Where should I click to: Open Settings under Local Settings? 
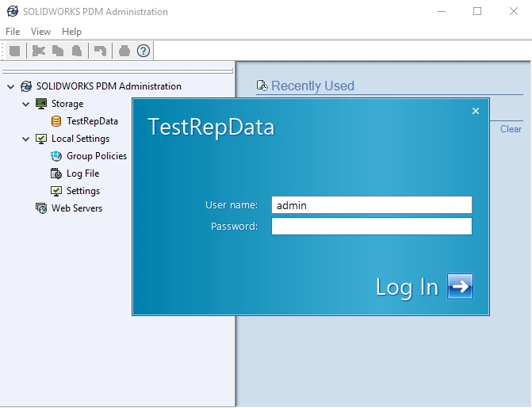pos(83,191)
